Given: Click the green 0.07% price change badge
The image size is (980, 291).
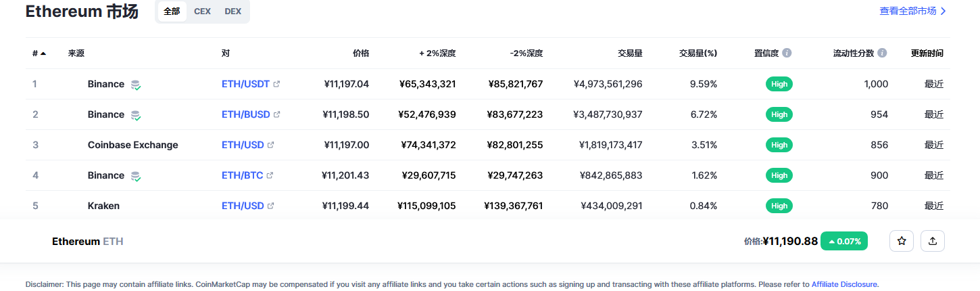Looking at the screenshot, I should click(844, 241).
